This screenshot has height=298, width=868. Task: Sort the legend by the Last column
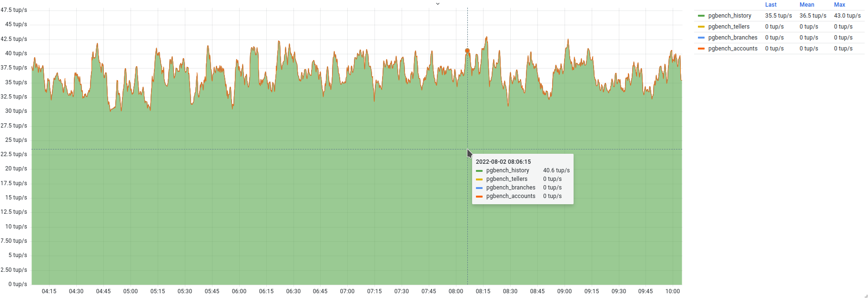771,5
